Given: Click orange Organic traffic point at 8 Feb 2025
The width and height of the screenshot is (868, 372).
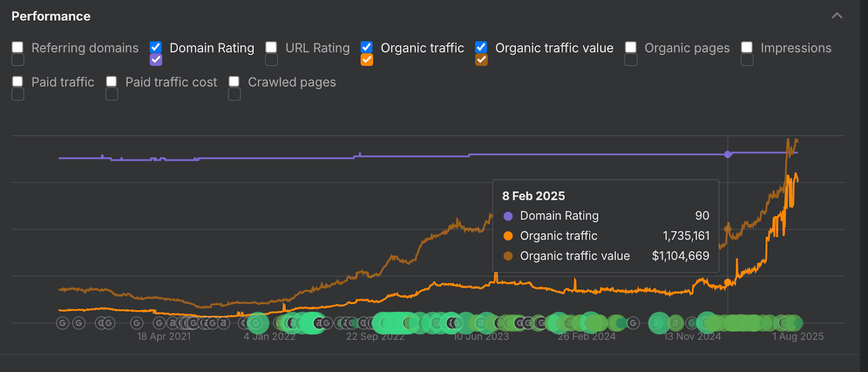Looking at the screenshot, I should point(727,282).
